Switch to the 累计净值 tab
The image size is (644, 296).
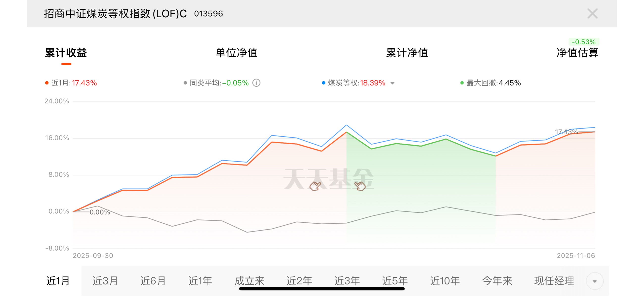click(407, 53)
